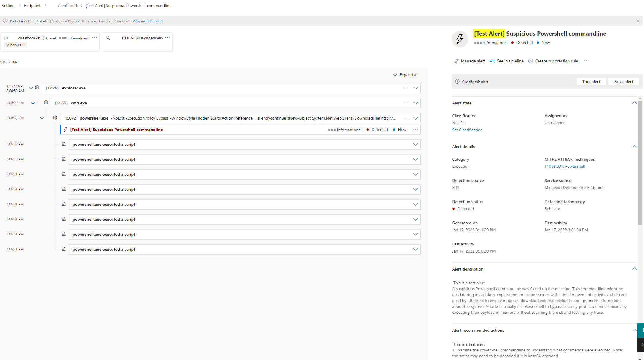Viewport: 644px width, 360px height.
Task: Click the gear icon beside cmd.exe
Action: click(x=46, y=103)
